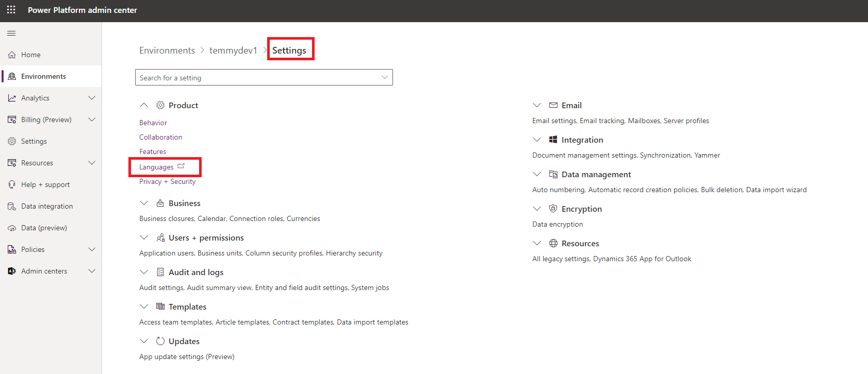Click the Updates refresh icon
Image resolution: width=868 pixels, height=374 pixels.
(160, 341)
